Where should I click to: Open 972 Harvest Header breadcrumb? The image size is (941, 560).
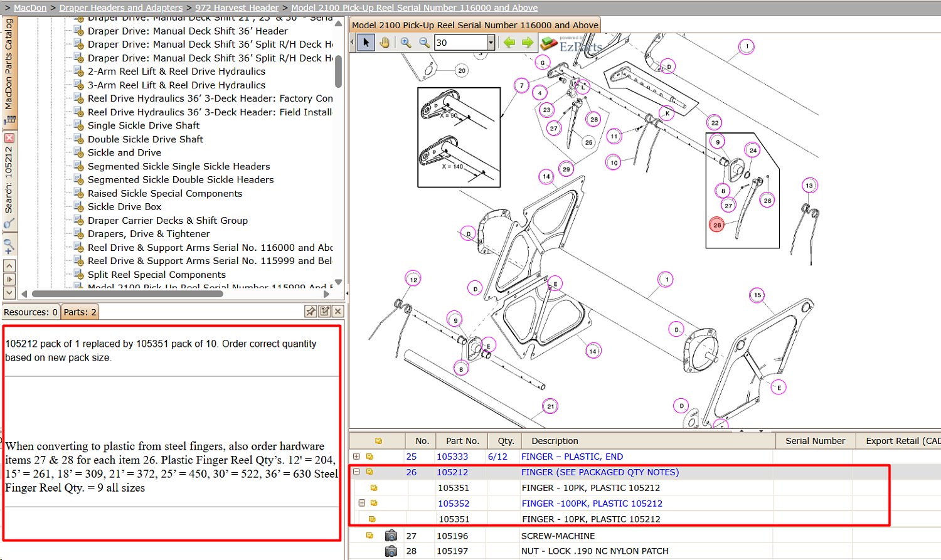click(237, 8)
